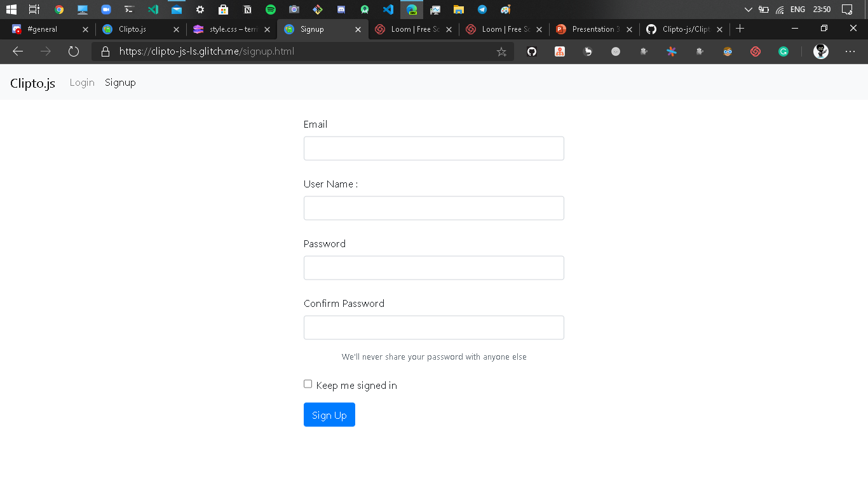Switch to the style.css tab
This screenshot has width=868, height=488.
(x=231, y=29)
